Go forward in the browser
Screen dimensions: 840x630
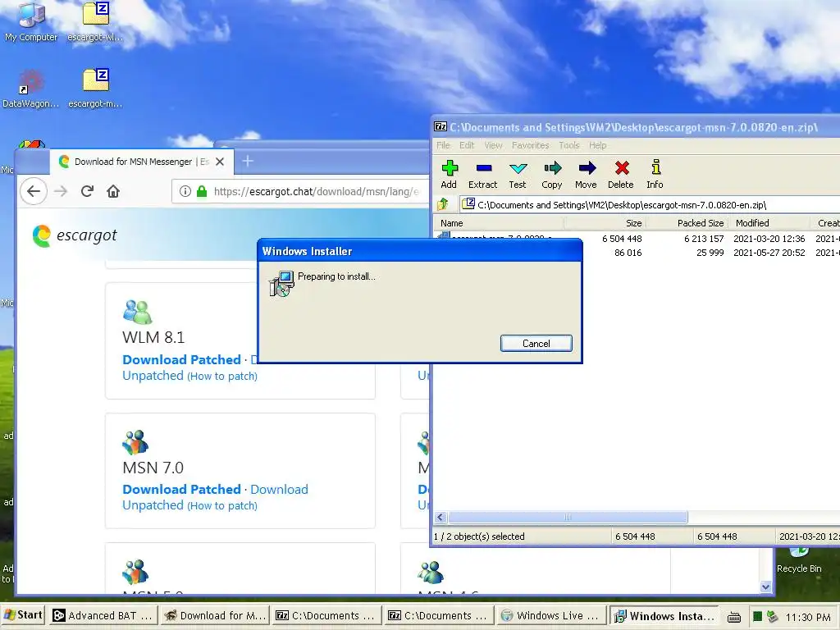pos(61,191)
